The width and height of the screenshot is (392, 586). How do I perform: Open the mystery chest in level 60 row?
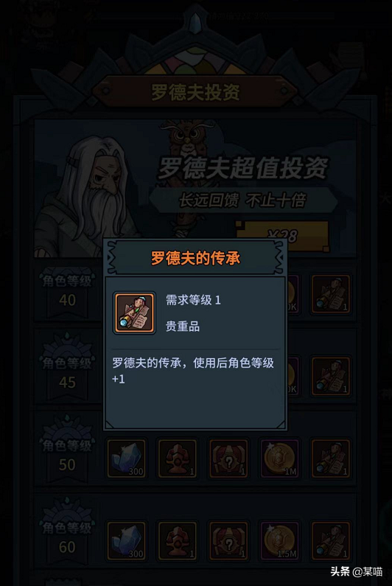click(228, 541)
